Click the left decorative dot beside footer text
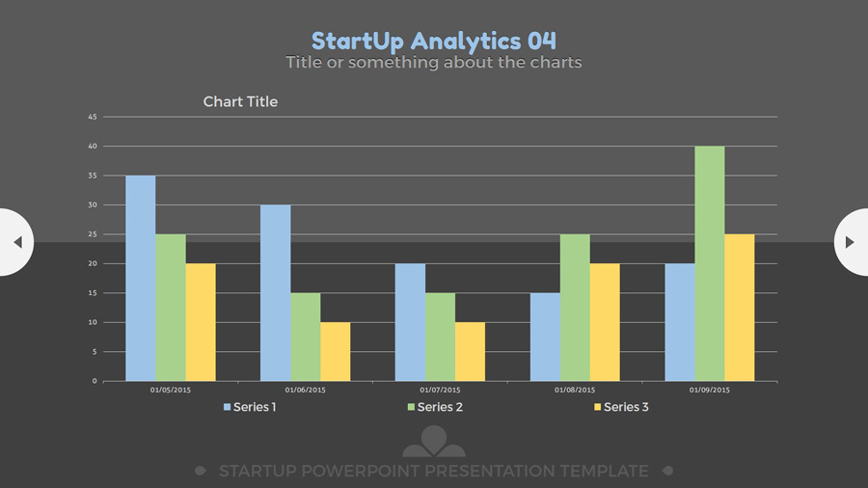The height and width of the screenshot is (488, 868). (x=200, y=471)
